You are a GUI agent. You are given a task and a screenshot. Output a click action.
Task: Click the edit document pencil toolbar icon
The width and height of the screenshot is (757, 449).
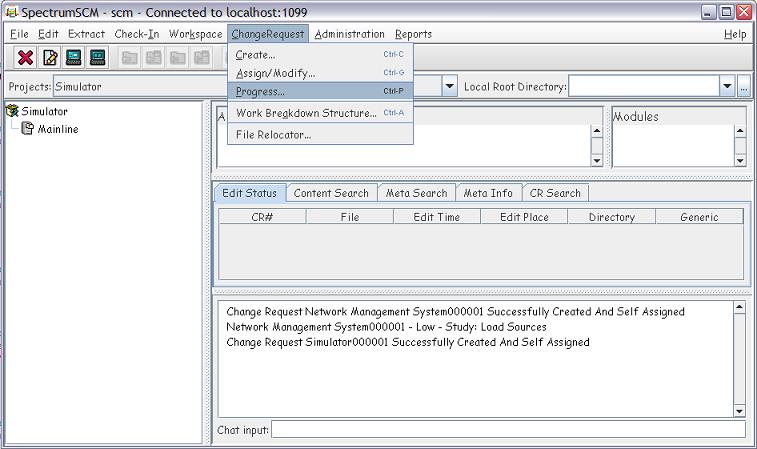(x=50, y=57)
